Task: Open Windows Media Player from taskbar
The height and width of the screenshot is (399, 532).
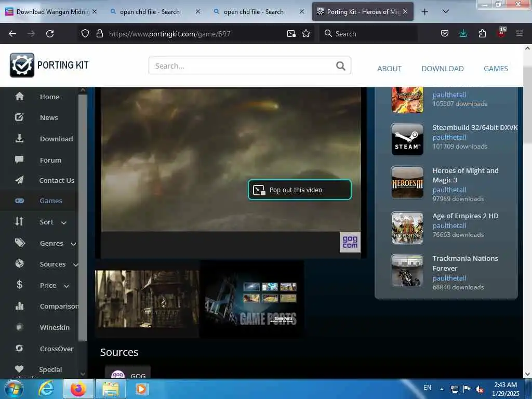Action: (141, 389)
